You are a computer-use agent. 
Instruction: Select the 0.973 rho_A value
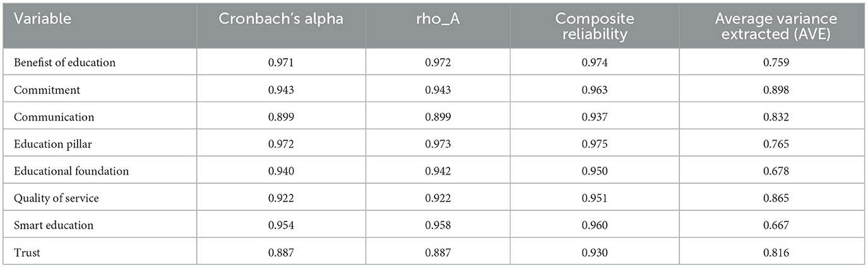(x=438, y=144)
